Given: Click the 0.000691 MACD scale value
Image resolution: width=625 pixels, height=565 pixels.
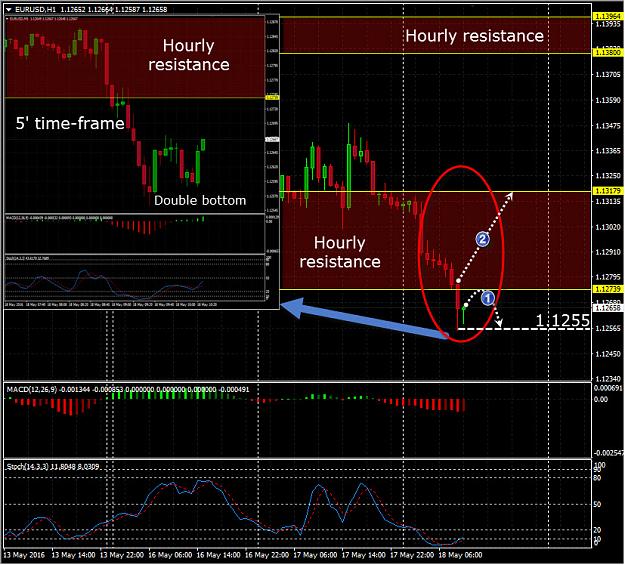Looking at the screenshot, I should point(608,388).
